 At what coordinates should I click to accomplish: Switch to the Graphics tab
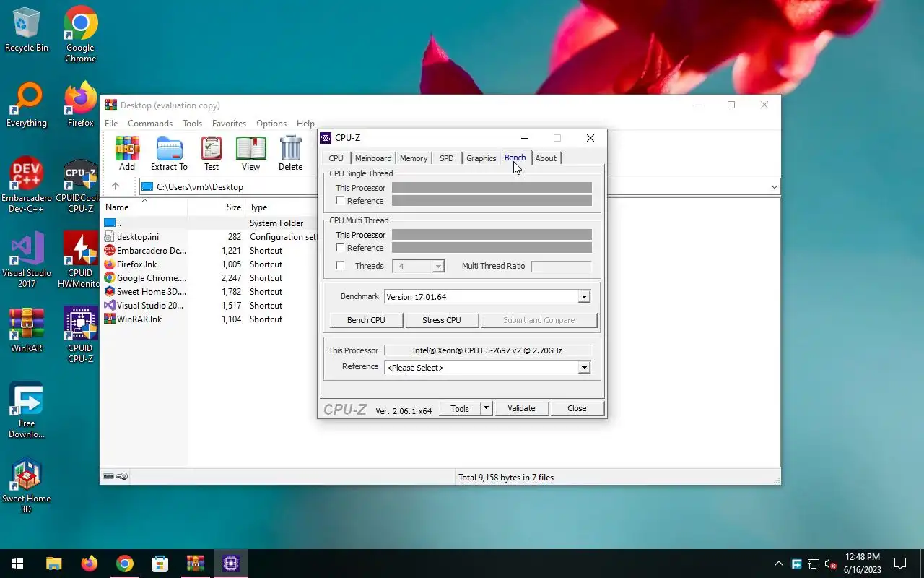[x=481, y=158]
